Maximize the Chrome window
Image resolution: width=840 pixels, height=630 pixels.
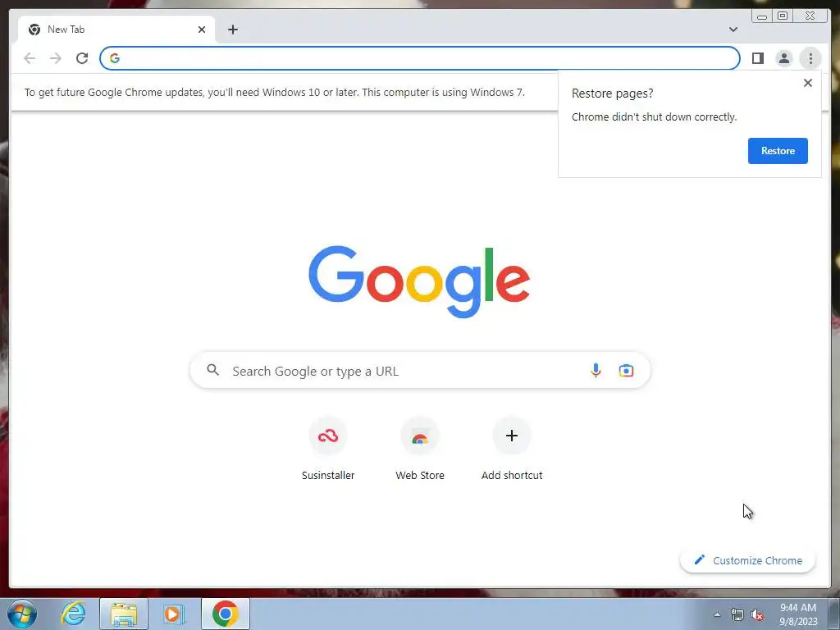[x=783, y=16]
